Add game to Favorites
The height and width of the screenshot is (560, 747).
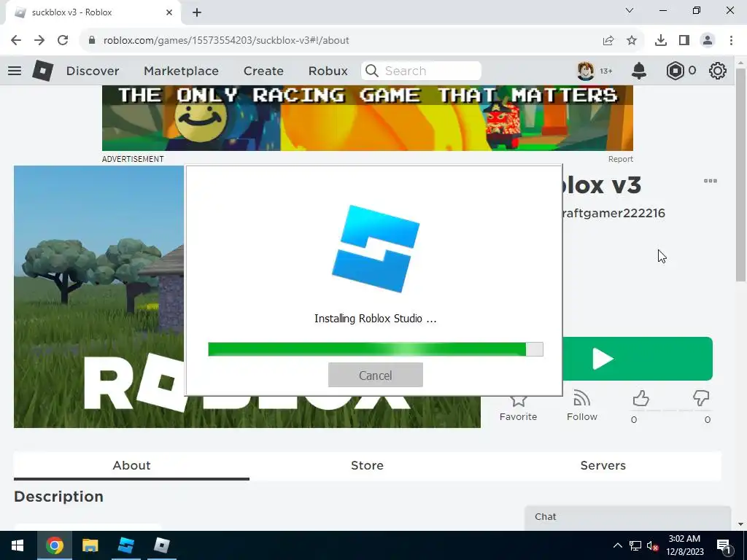[518, 408]
